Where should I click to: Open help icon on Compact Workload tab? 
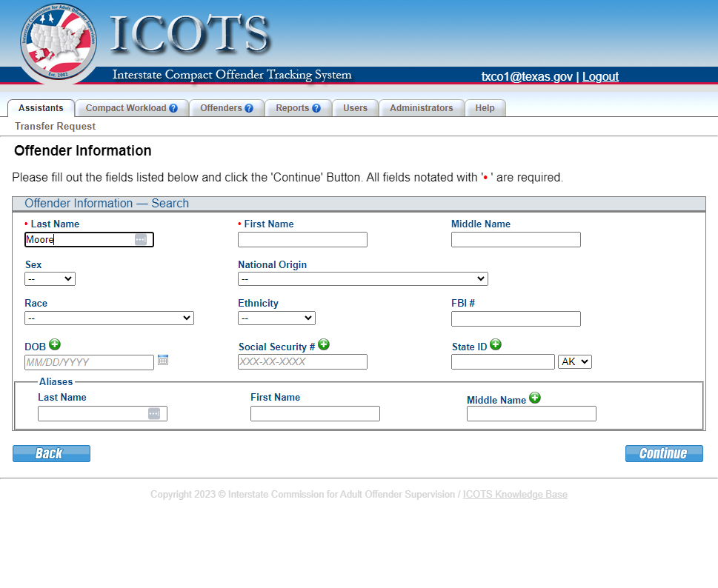coord(173,108)
